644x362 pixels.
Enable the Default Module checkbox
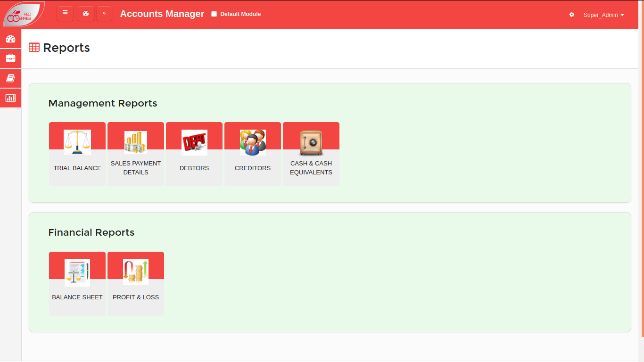(214, 14)
